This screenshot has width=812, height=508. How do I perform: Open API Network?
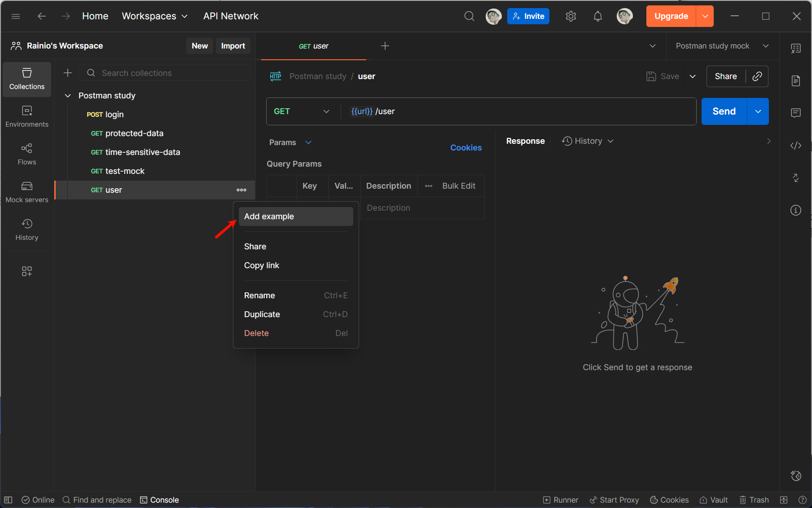tap(231, 16)
